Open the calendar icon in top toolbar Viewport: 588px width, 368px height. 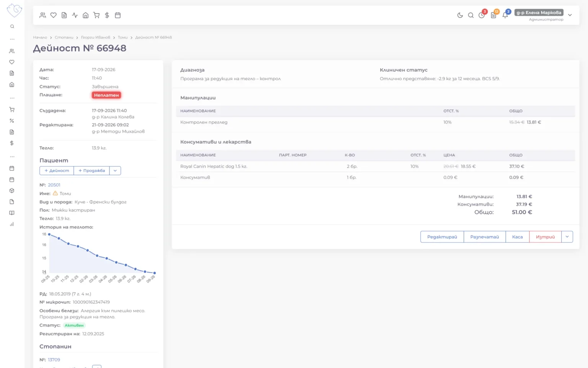[118, 15]
